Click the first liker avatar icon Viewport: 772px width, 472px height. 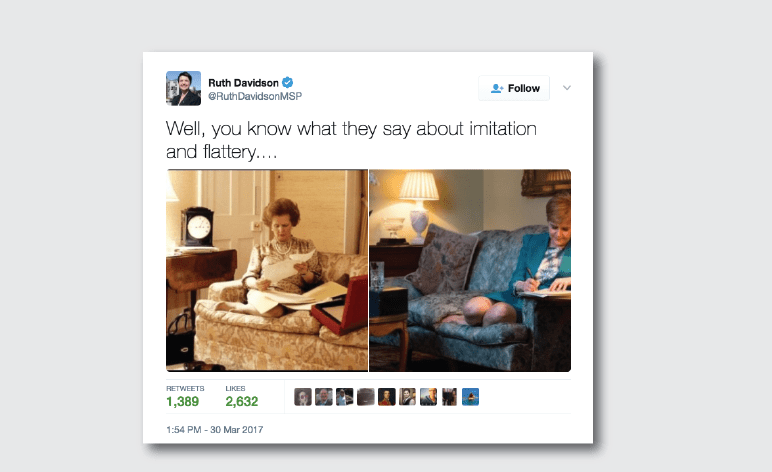[x=303, y=397]
